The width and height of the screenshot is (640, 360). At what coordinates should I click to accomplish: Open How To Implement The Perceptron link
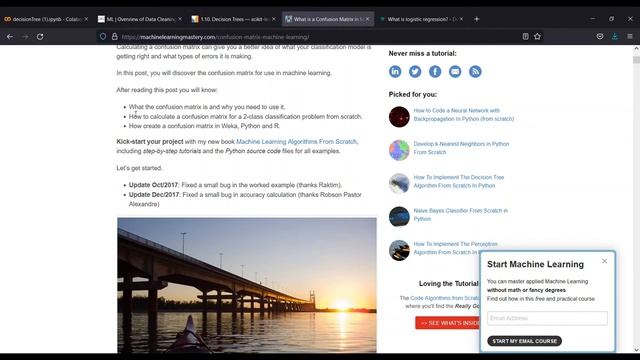(456, 248)
